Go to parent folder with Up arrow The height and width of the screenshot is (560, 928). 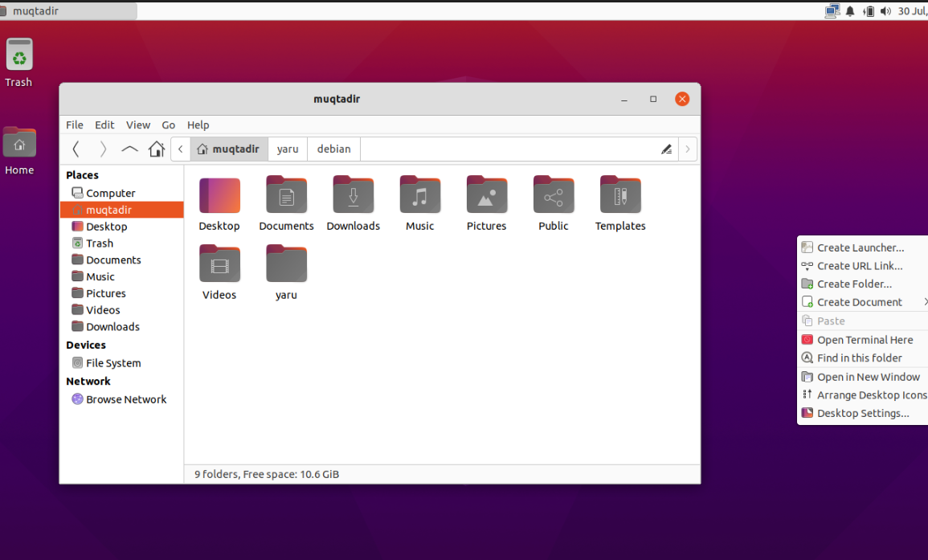pyautogui.click(x=129, y=149)
